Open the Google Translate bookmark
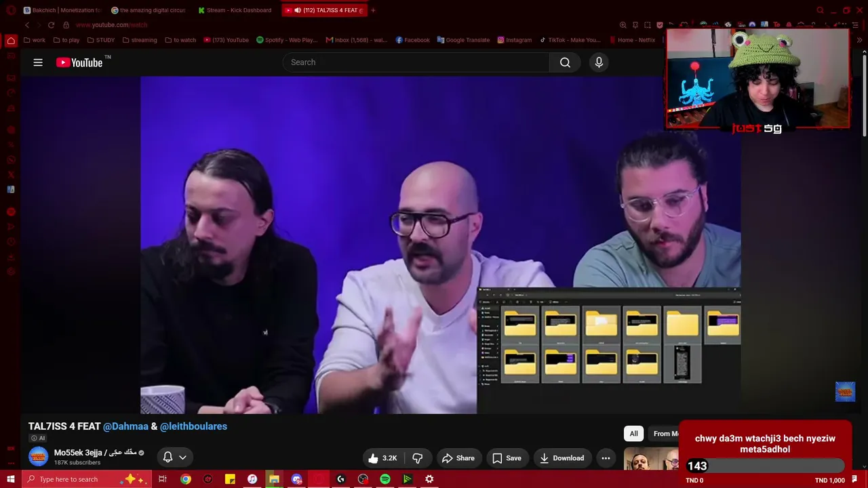868x488 pixels. tap(463, 40)
